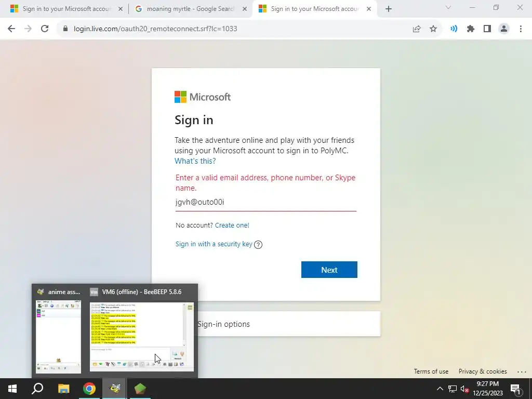Close the active Microsoft sign-in tab
Viewport: 532px width, 399px height.
point(369,9)
